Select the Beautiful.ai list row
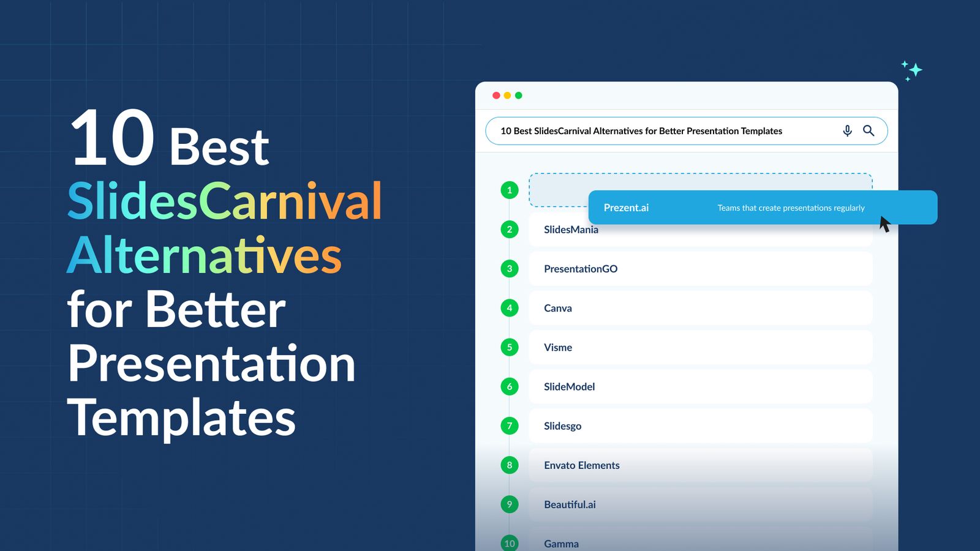The height and width of the screenshot is (551, 980). click(x=701, y=504)
